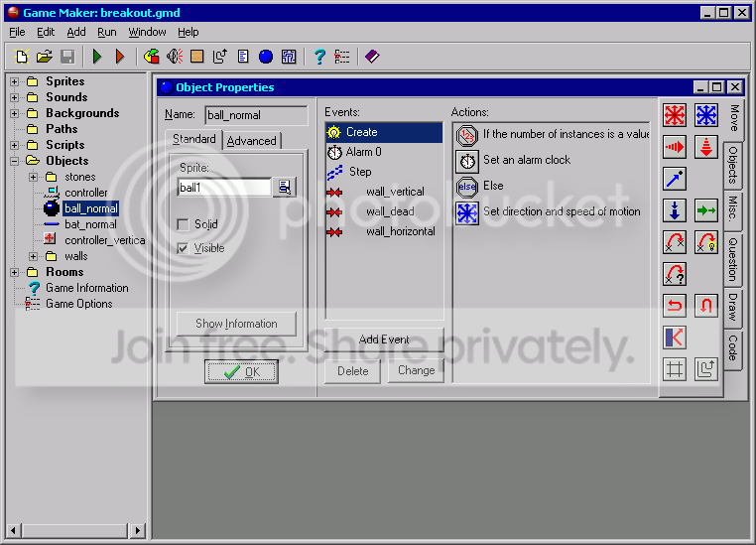Screen dimensions: 756x545
Task: Expand the stones subfolder
Action: [x=34, y=177]
